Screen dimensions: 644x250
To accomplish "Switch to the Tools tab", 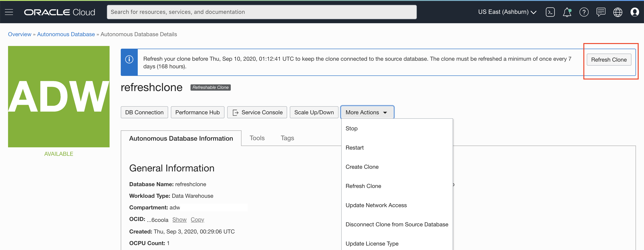I will (x=257, y=138).
